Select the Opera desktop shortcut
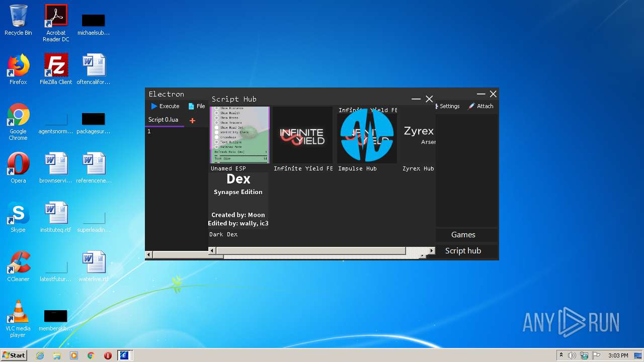 pos(18,168)
